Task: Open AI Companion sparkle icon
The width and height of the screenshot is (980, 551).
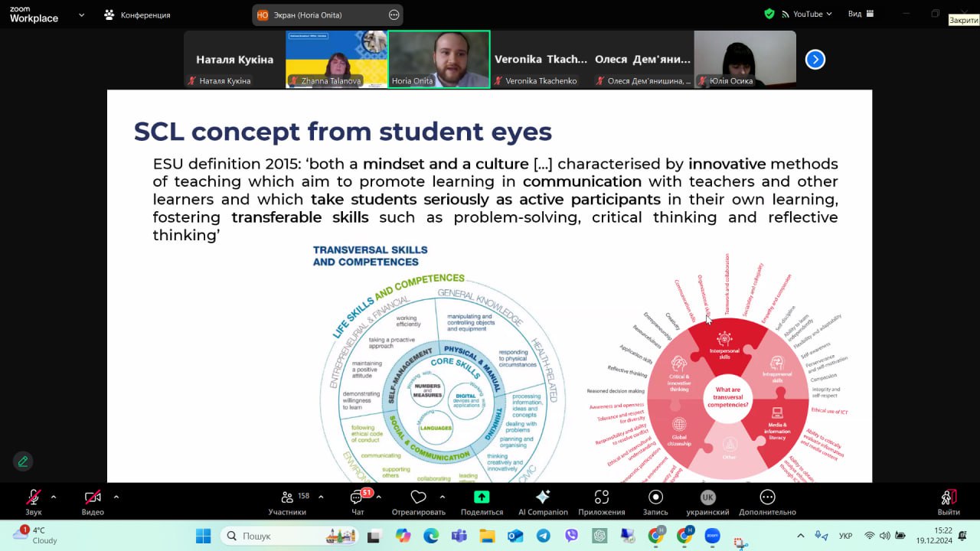Action: (543, 501)
